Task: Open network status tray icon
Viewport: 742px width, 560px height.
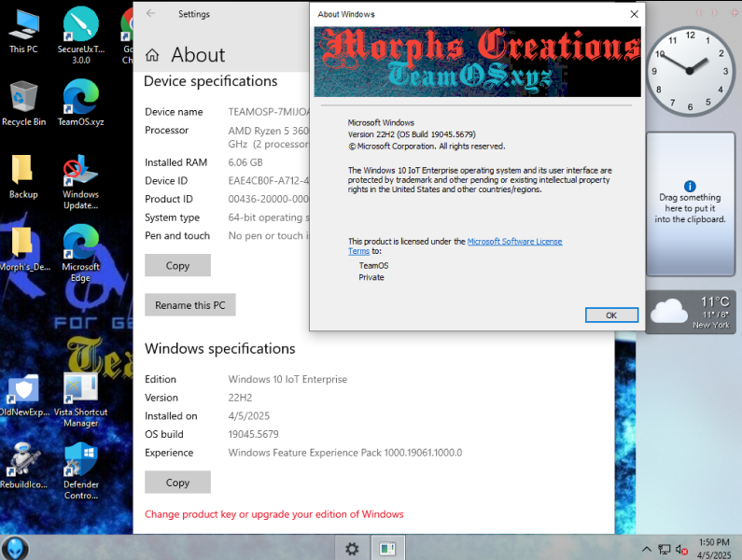Action: click(x=665, y=549)
